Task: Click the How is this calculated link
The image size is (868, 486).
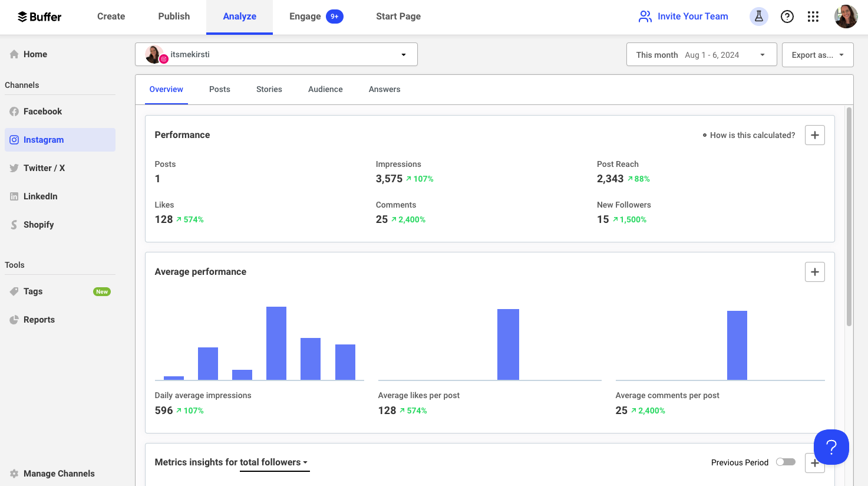Action: click(752, 135)
